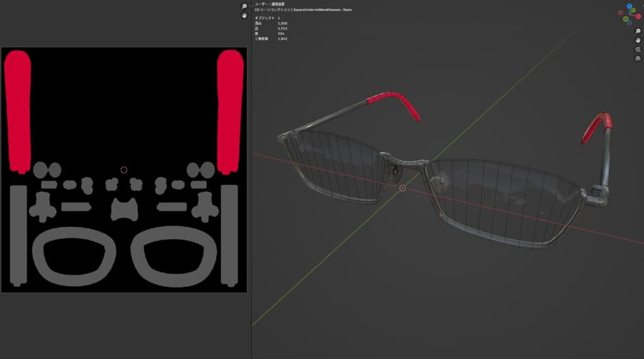Click the UV editor zoom magnifier icon
Image resolution: width=644 pixels, height=359 pixels.
244,6
